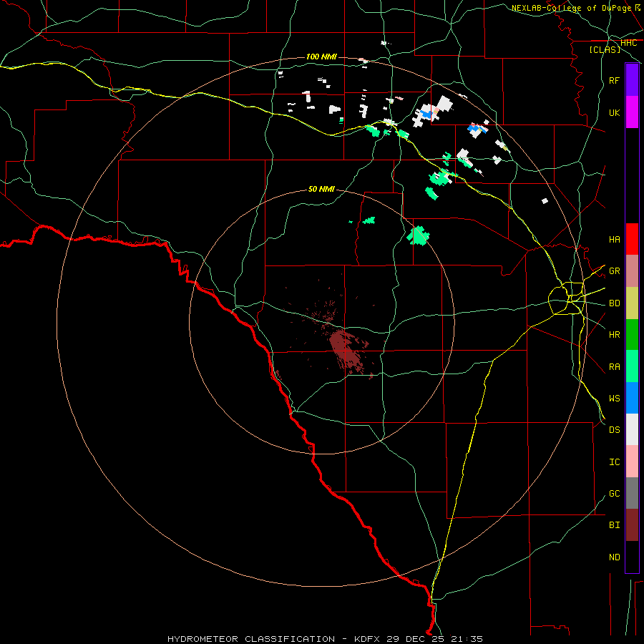
Task: Click the RF legend label
Action: pos(614,80)
